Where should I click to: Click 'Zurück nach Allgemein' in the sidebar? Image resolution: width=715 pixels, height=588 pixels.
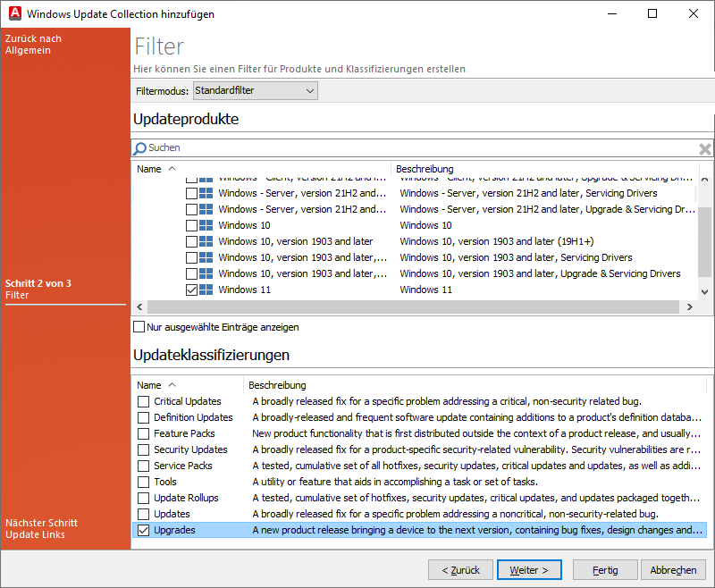33,45
